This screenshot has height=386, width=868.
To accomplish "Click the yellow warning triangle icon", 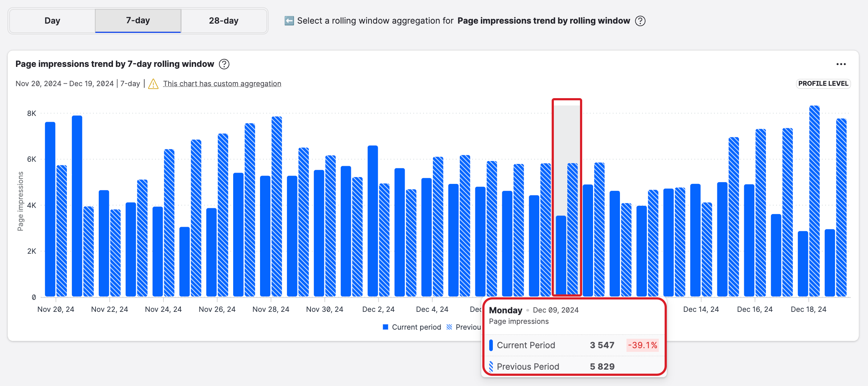I will pyautogui.click(x=153, y=83).
